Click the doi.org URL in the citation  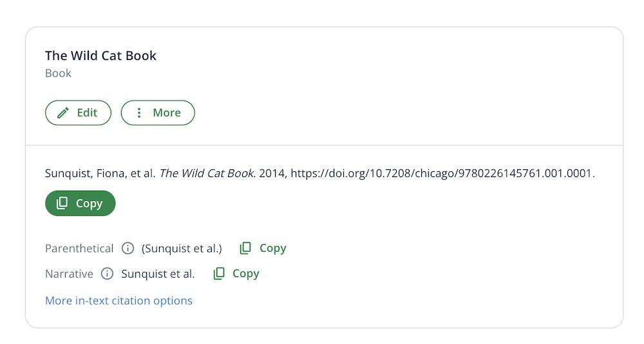pyautogui.click(x=442, y=173)
